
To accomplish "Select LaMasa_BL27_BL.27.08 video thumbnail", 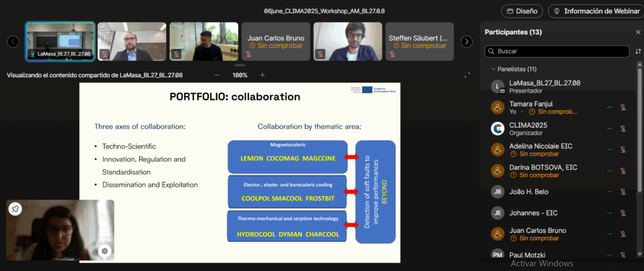I will (x=60, y=41).
